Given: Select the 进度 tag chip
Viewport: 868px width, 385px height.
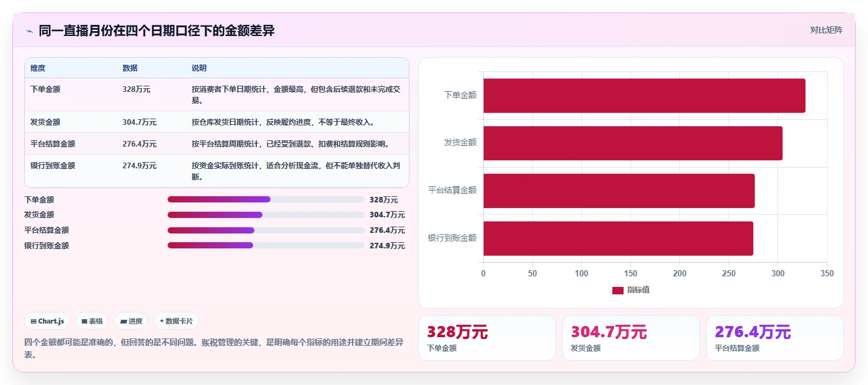Looking at the screenshot, I should [x=131, y=321].
